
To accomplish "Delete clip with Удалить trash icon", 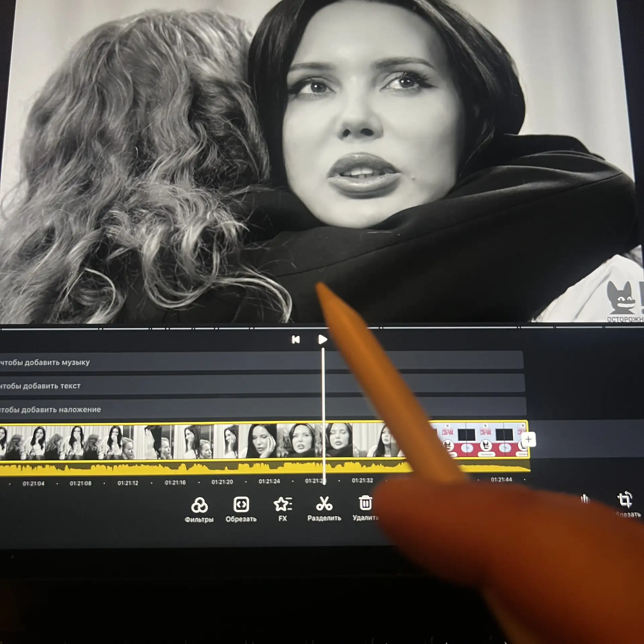I will [x=365, y=508].
